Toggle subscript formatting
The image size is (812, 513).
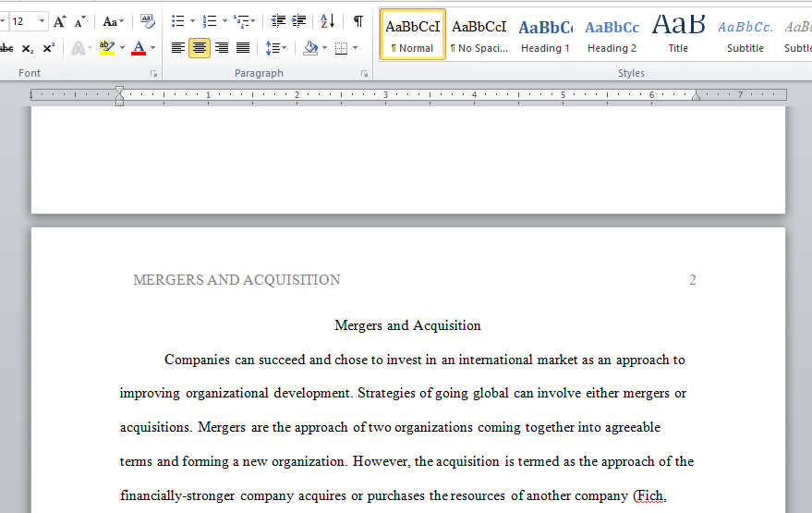click(x=28, y=48)
